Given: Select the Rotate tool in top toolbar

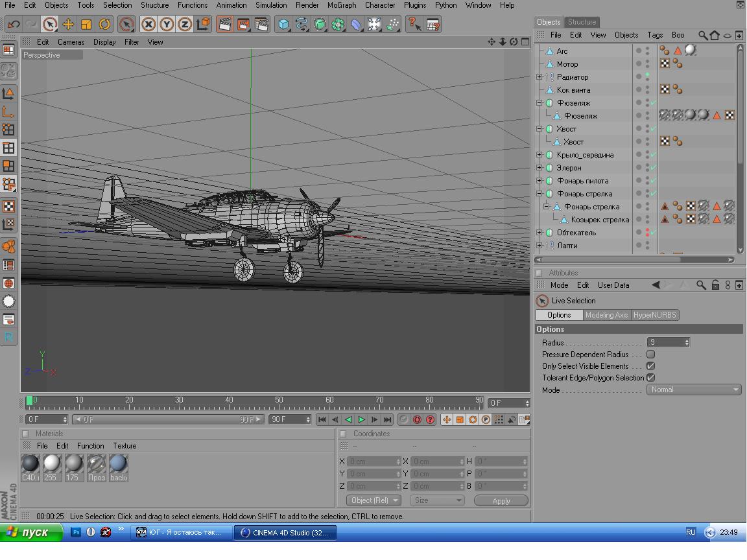Looking at the screenshot, I should (104, 25).
